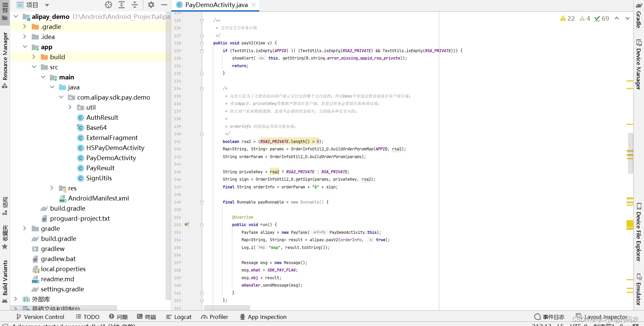The image size is (644, 326).
Task: Expand the res folder
Action: [x=52, y=188]
